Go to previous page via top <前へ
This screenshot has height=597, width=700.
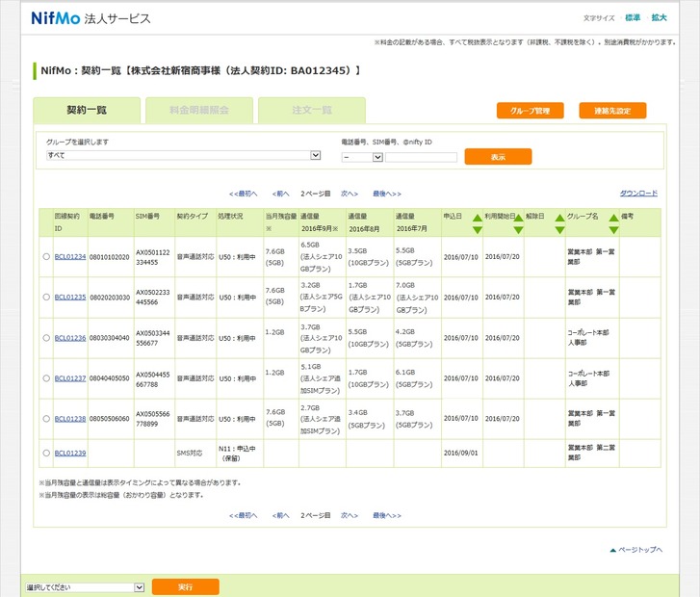click(x=281, y=194)
